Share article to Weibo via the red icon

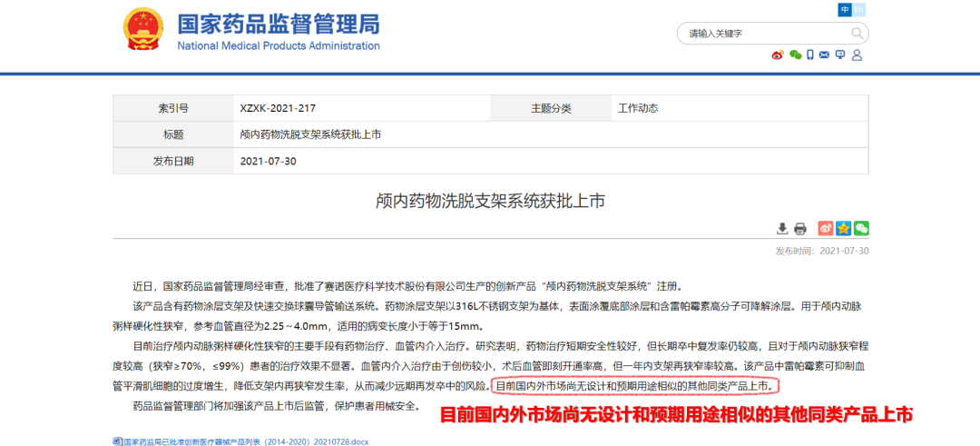[825, 228]
